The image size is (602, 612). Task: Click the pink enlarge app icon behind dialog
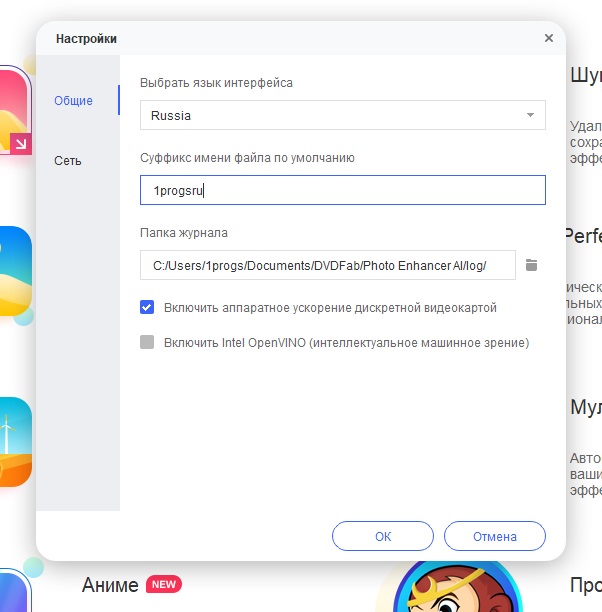pos(16,110)
